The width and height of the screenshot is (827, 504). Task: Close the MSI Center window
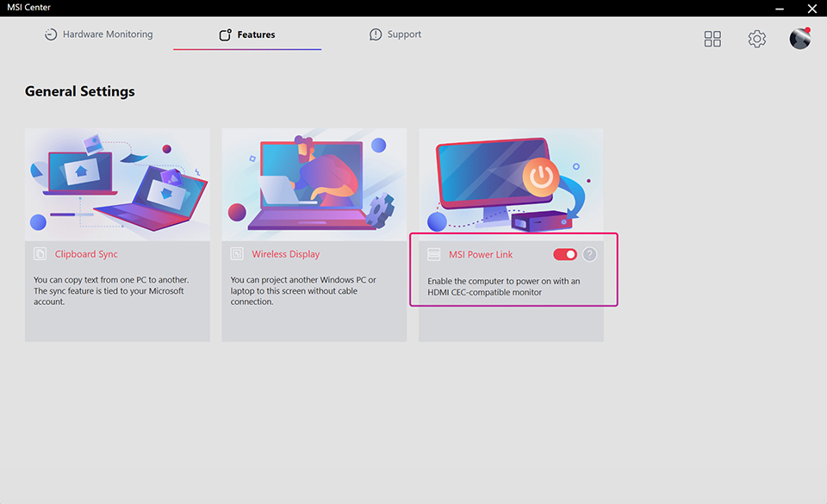pos(811,8)
